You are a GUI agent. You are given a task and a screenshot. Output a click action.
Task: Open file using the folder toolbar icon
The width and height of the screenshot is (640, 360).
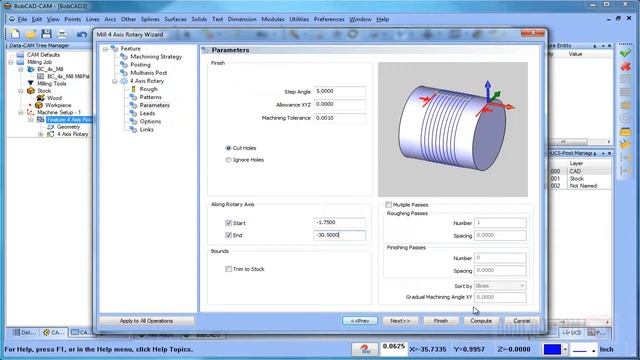point(31,34)
